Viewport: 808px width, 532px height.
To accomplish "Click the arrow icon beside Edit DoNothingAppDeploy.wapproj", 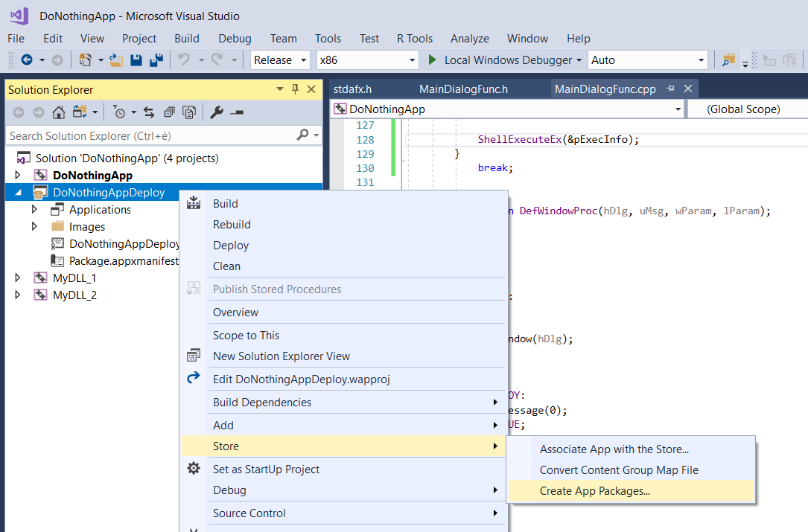I will (194, 378).
